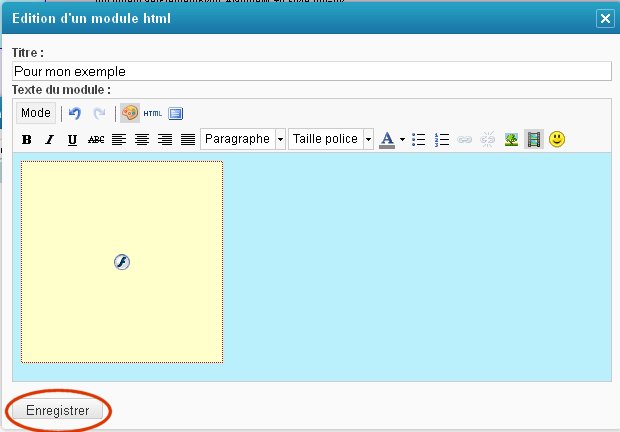Viewport: 620px width, 432px height.
Task: Toggle italic formatting
Action: tap(49, 140)
